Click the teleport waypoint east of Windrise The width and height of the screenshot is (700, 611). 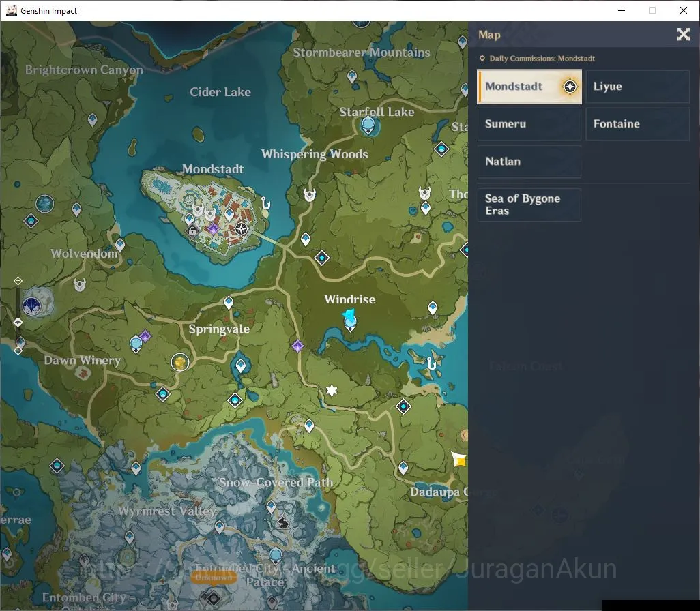click(433, 308)
